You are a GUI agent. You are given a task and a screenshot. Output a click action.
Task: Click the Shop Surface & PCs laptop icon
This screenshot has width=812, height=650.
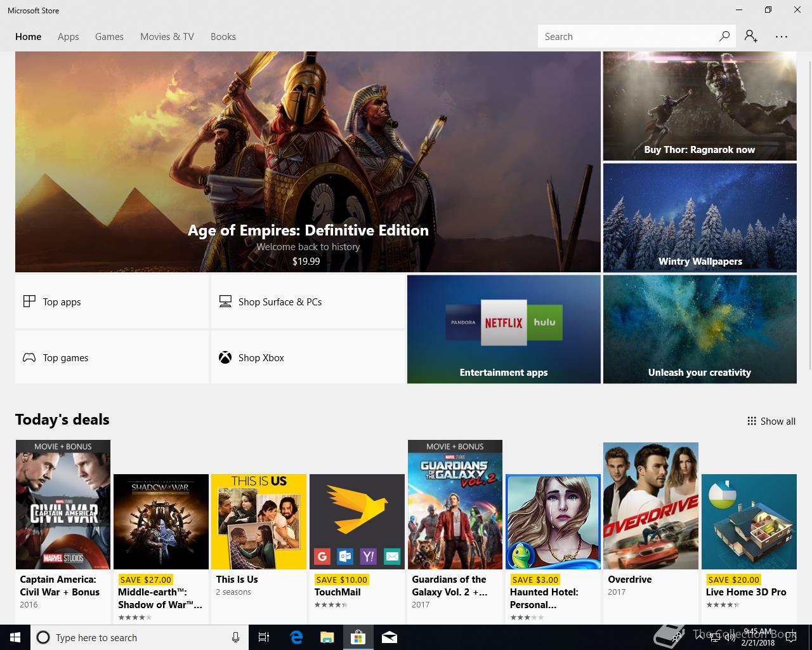pos(225,302)
